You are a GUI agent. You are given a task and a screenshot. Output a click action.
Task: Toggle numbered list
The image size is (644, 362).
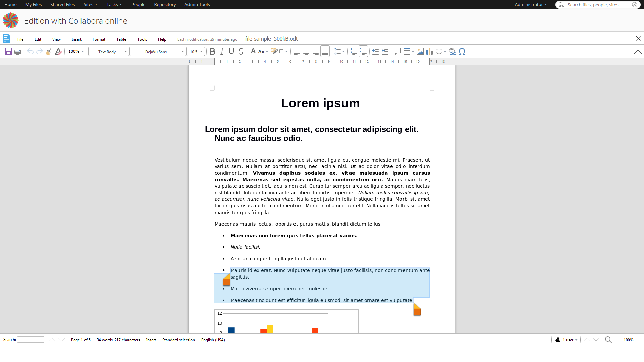tap(354, 51)
